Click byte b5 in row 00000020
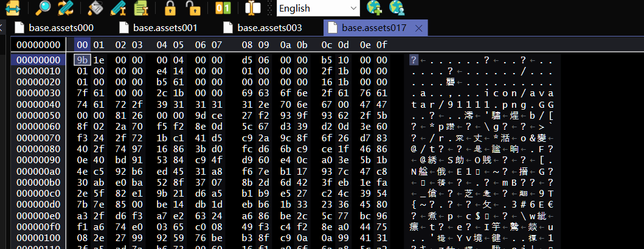This screenshot has height=249, width=644. tap(162, 82)
